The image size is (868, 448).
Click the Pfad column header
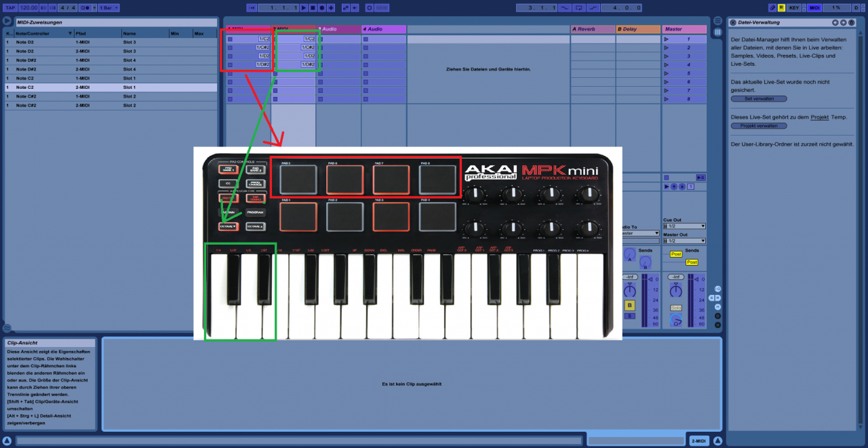98,33
